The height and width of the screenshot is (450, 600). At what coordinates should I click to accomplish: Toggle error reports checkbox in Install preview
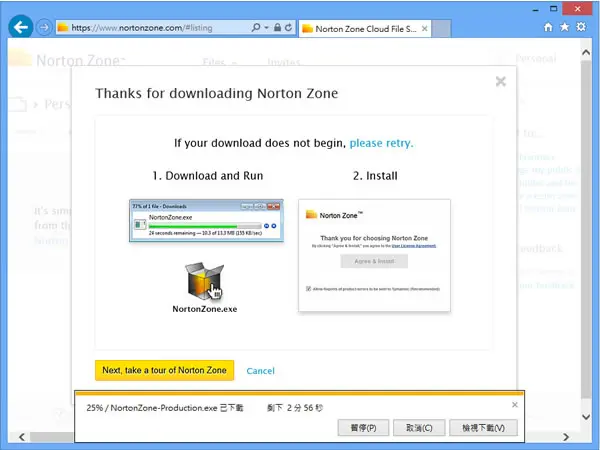(x=308, y=289)
